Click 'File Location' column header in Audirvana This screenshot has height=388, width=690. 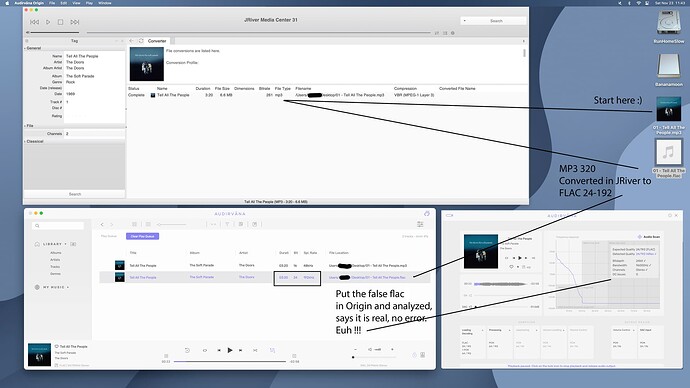(x=339, y=253)
